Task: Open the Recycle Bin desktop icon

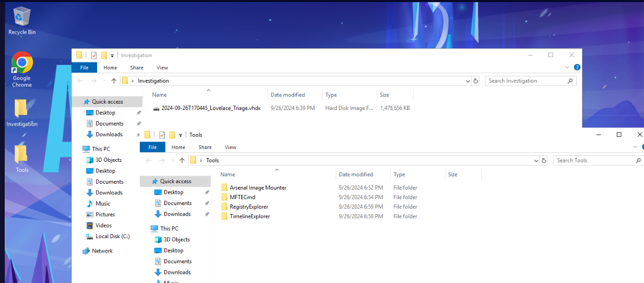Action: pyautogui.click(x=22, y=20)
